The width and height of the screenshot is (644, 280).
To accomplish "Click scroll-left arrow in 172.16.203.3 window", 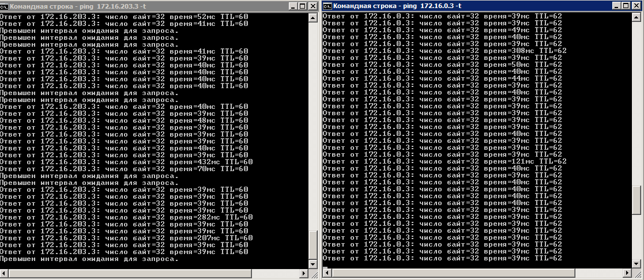I will coord(5,274).
